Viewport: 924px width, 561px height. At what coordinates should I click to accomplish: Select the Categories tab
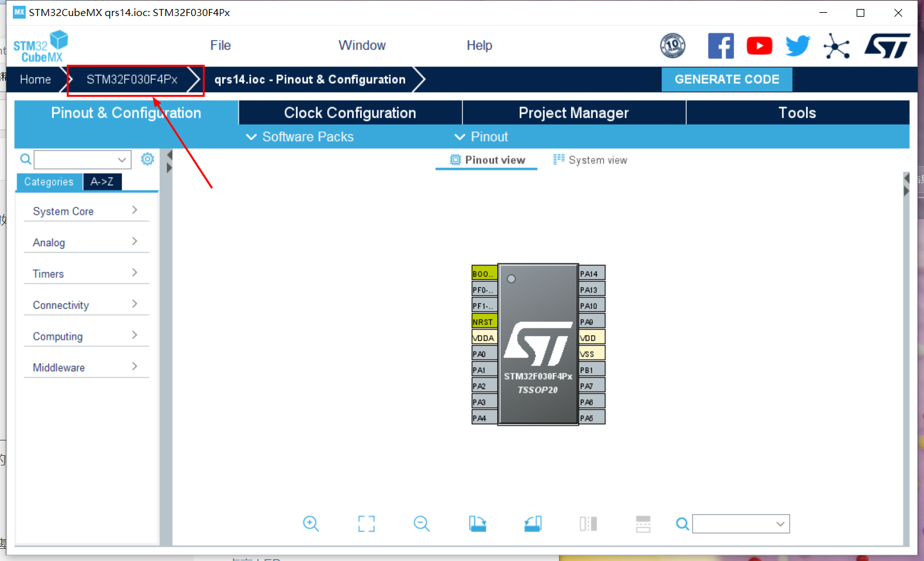click(x=49, y=182)
